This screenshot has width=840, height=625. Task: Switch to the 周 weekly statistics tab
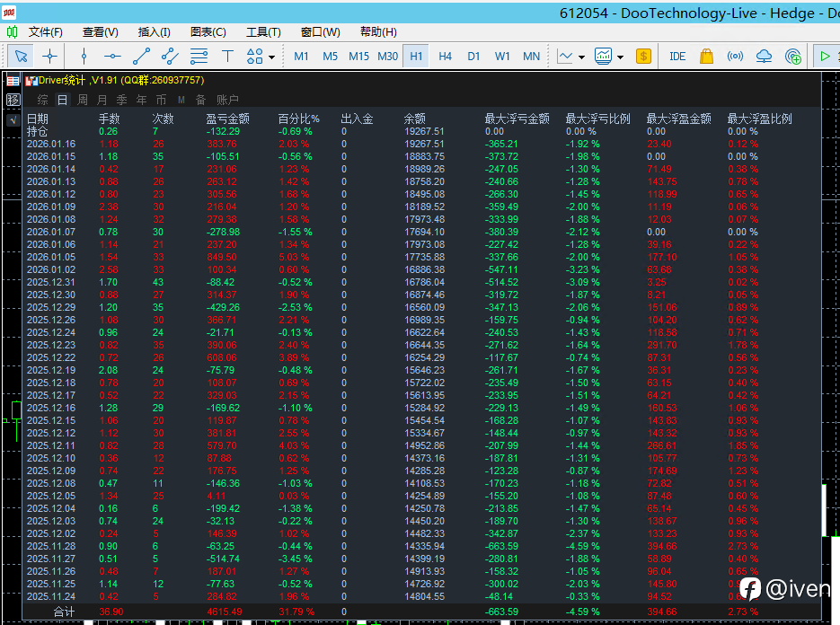[x=83, y=100]
